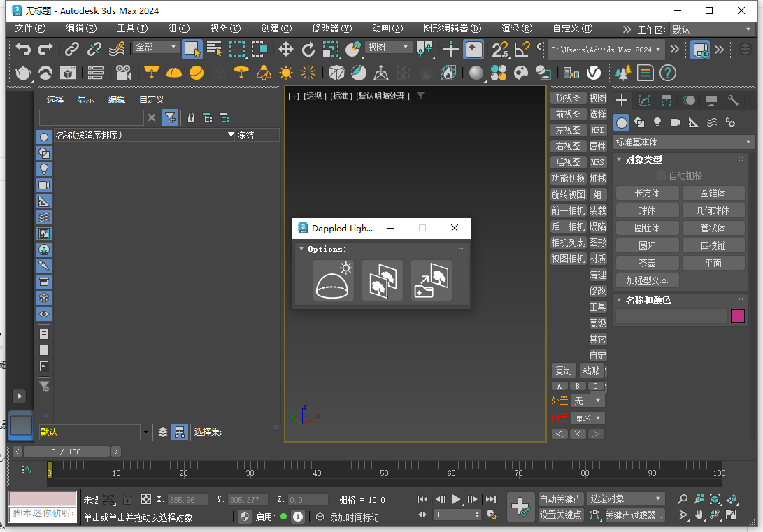The height and width of the screenshot is (532, 763).
Task: Click the Pan Hand navigation icon
Action: 699,515
